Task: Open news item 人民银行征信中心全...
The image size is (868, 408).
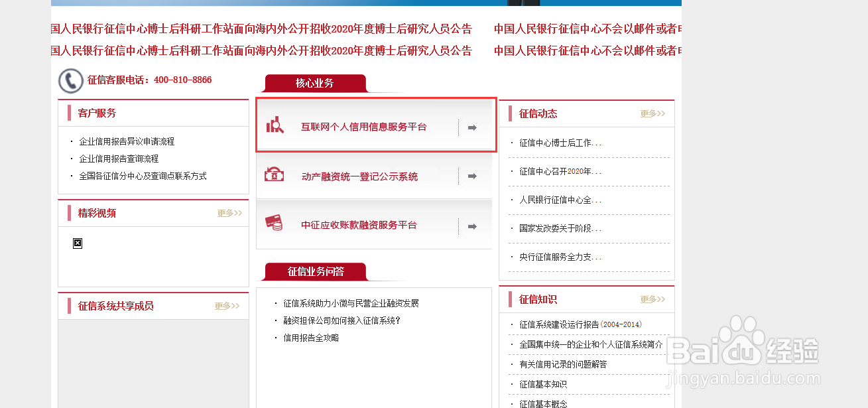Action: 560,200
